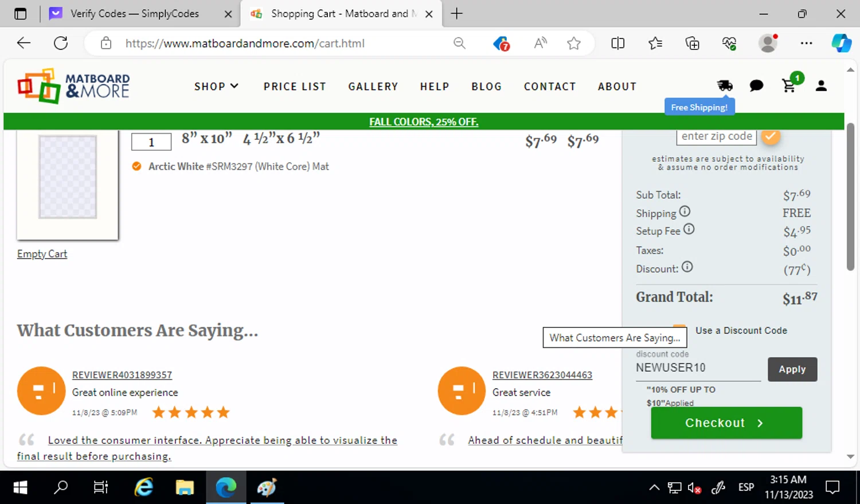Image resolution: width=860 pixels, height=504 pixels.
Task: Click the browser address bar URL
Action: point(245,43)
